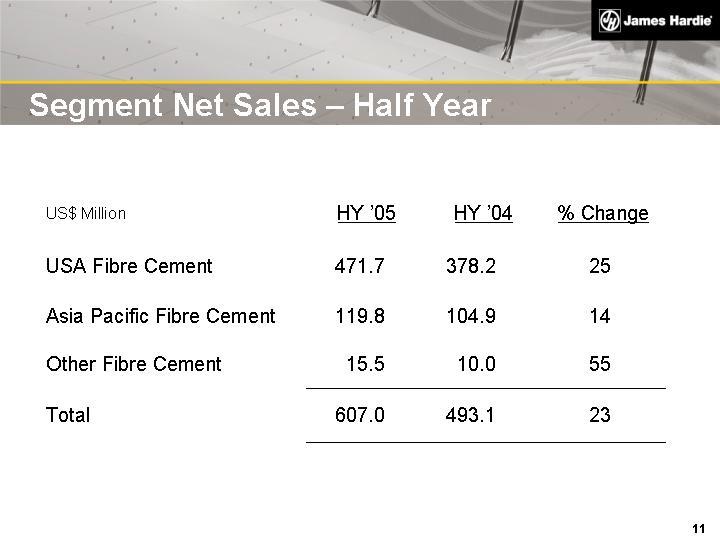Click the HY '04 column header
Screen dimensions: 720x540
pyautogui.click(x=483, y=213)
